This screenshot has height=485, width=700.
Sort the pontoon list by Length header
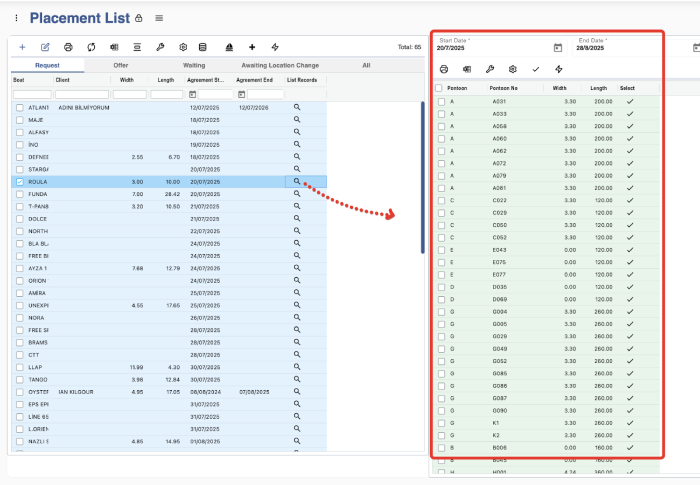coord(599,88)
